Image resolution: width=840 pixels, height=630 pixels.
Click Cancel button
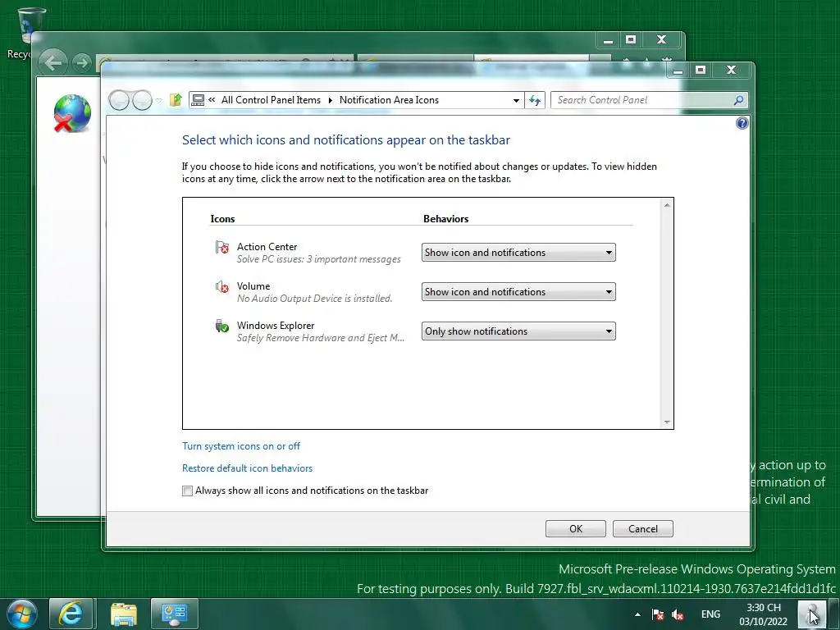click(643, 529)
